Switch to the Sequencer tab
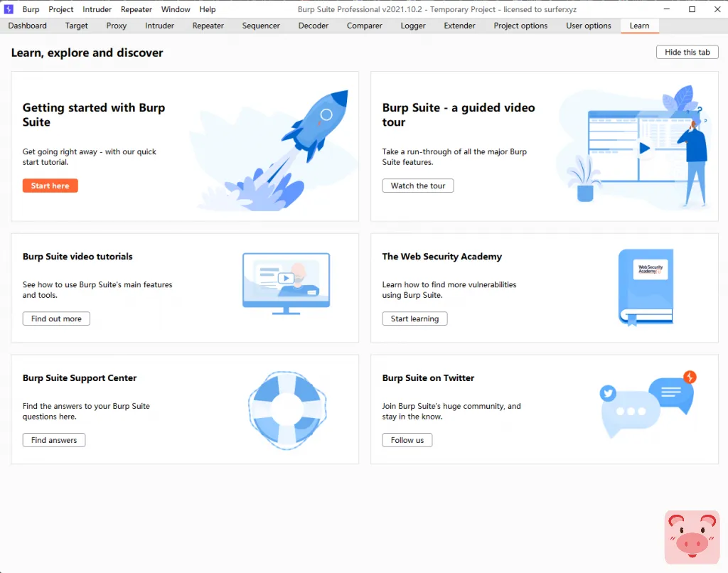 261,26
